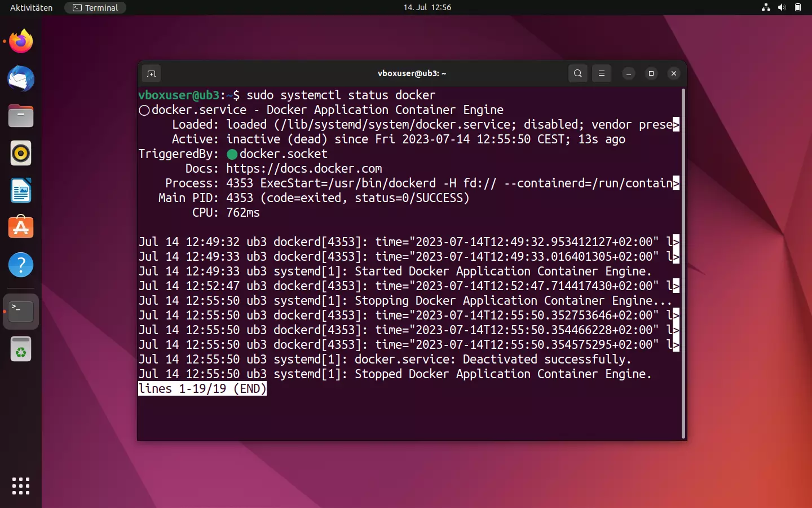Launch Rhythmbox music player
Screen dimensions: 812x508
pos(20,153)
